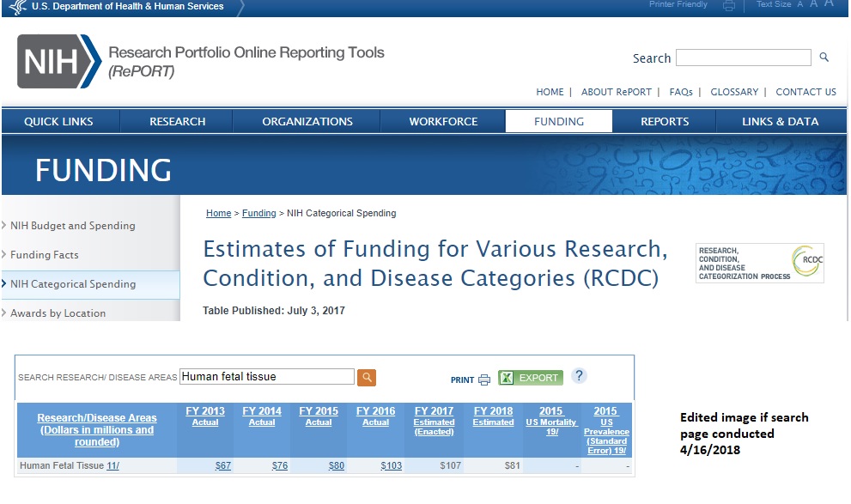This screenshot has height=504, width=851.
Task: Select the medium text size A
Action: tap(813, 3)
